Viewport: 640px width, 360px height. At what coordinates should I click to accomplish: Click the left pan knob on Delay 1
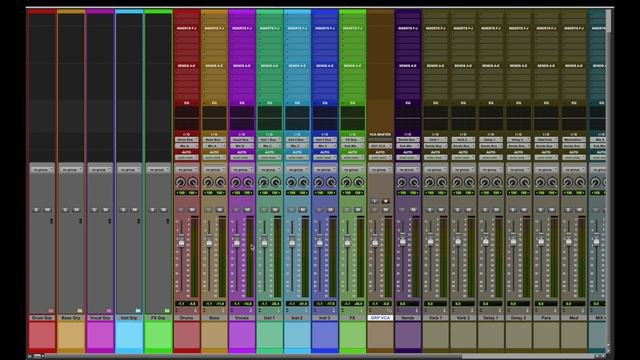485,182
